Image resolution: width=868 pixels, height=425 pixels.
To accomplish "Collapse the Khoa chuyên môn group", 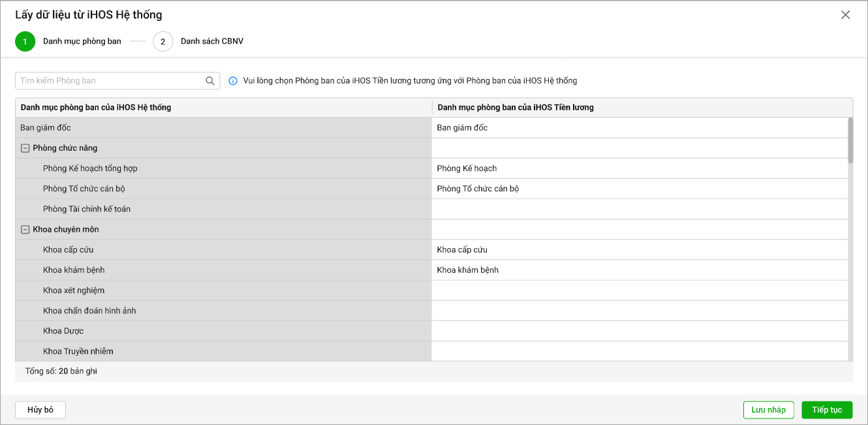I will [25, 230].
